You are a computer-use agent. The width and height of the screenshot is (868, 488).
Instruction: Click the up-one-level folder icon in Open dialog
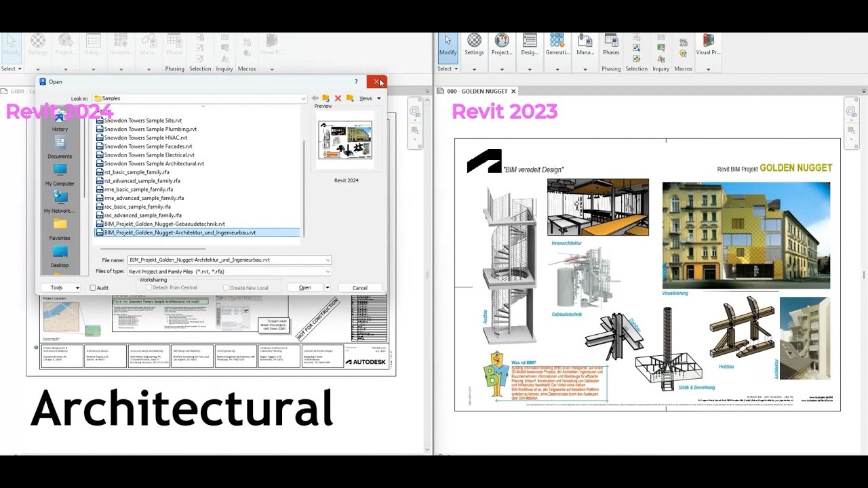326,98
